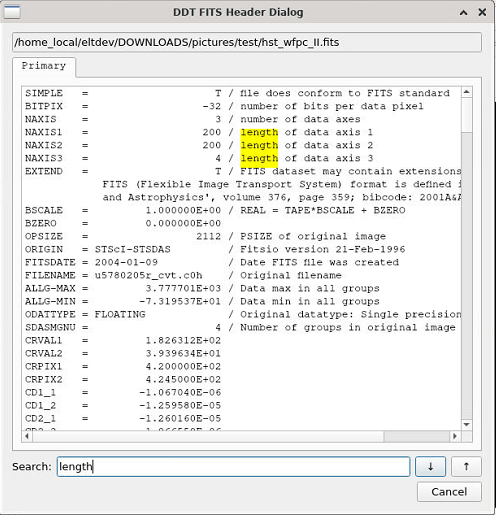Click the vertical scrollbar down arrow

coord(467,424)
